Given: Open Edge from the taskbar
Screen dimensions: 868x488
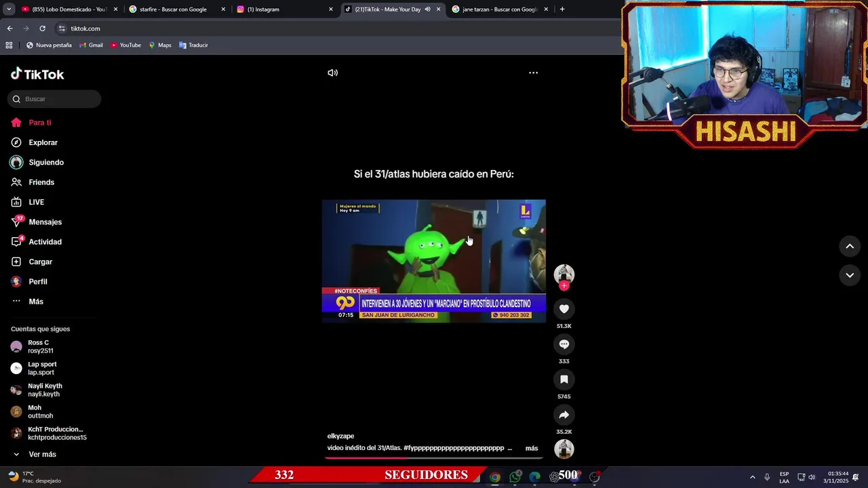Looking at the screenshot, I should 535,477.
